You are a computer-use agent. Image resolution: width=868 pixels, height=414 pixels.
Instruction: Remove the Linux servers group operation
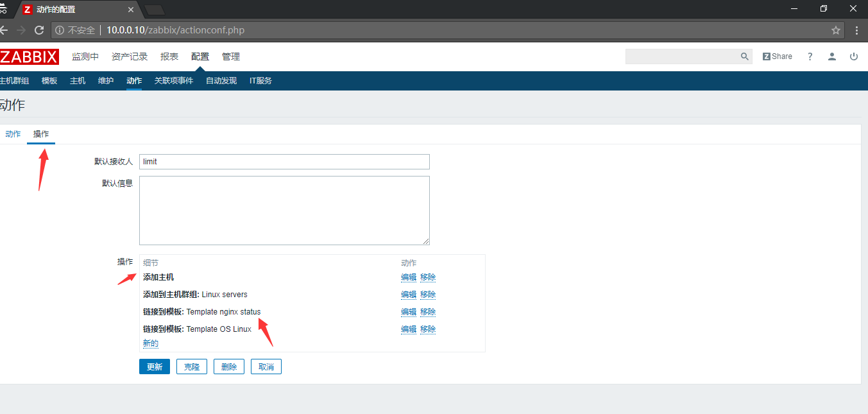pos(428,295)
